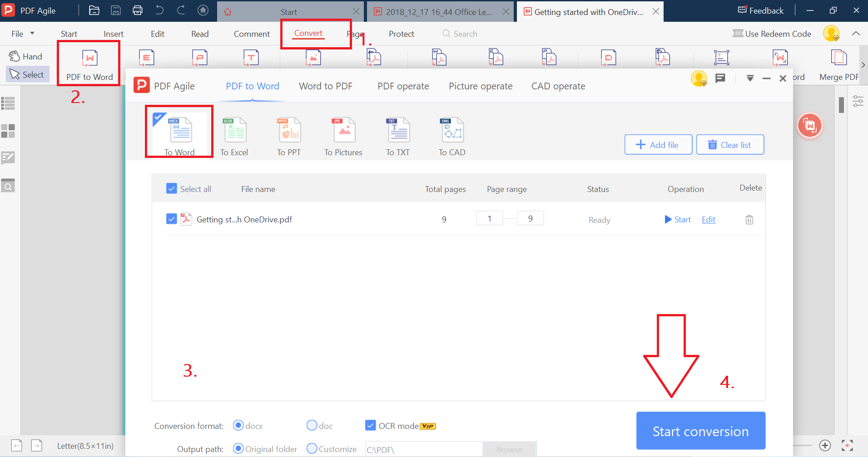Click the red floating convert-to-Word button
The width and height of the screenshot is (868, 457).
tap(810, 126)
